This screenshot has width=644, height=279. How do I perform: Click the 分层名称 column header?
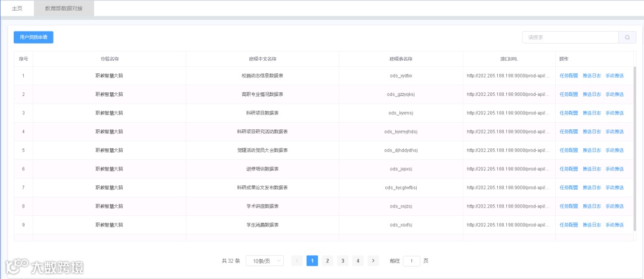pos(110,59)
